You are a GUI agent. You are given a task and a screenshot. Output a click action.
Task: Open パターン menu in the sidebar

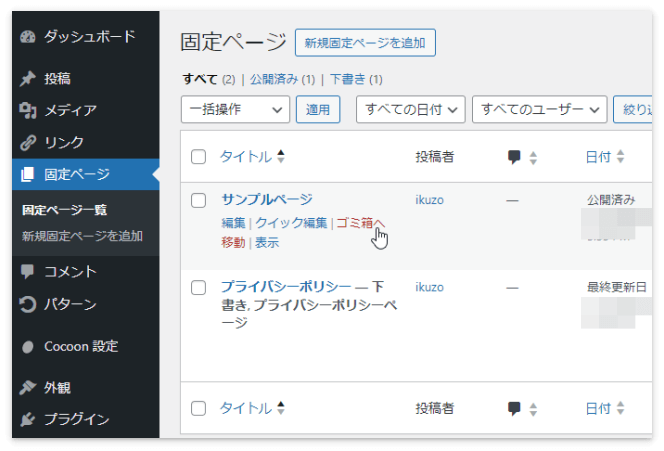86,304
